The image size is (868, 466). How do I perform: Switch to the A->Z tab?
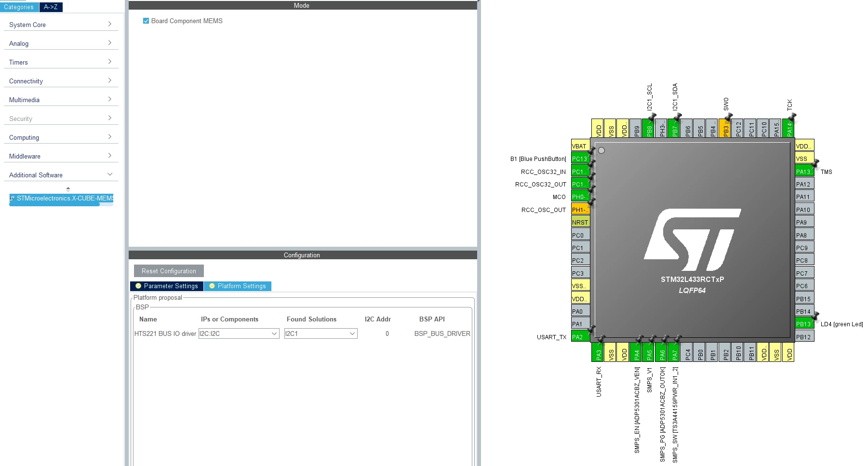tap(51, 7)
